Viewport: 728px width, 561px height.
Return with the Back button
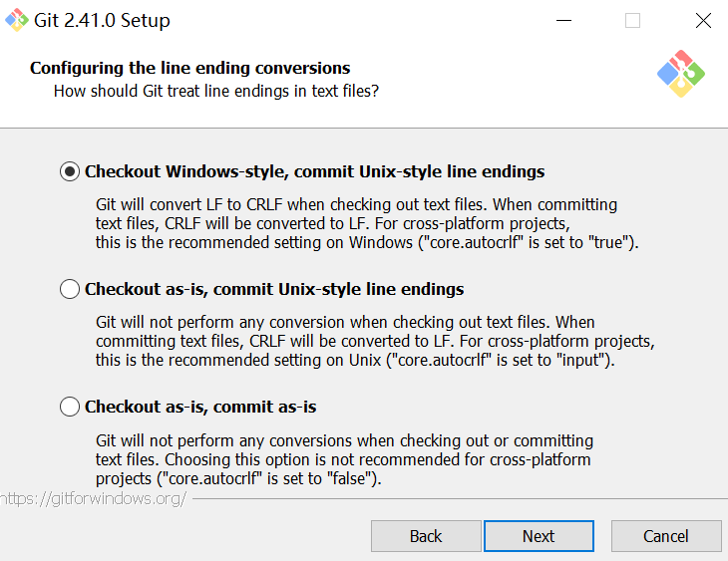[426, 536]
